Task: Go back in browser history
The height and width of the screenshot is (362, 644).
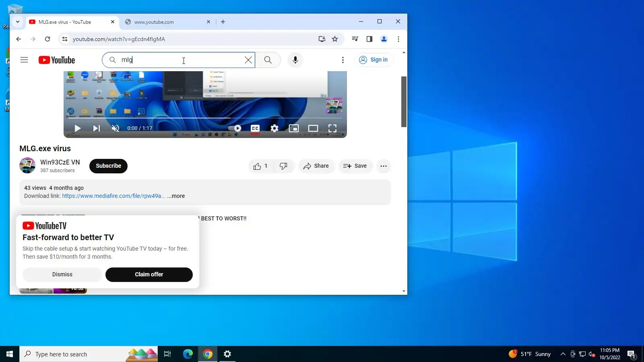Action: click(19, 39)
